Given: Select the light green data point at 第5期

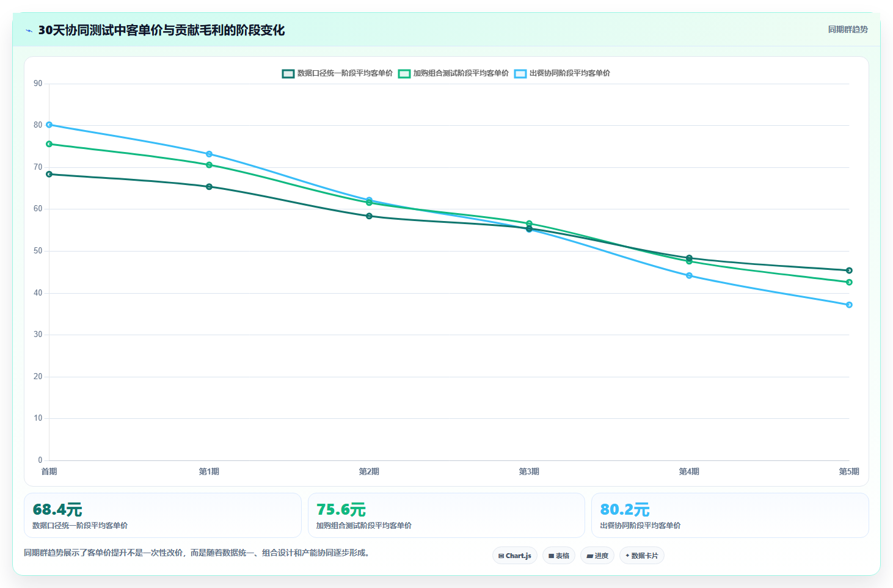Looking at the screenshot, I should pos(849,282).
